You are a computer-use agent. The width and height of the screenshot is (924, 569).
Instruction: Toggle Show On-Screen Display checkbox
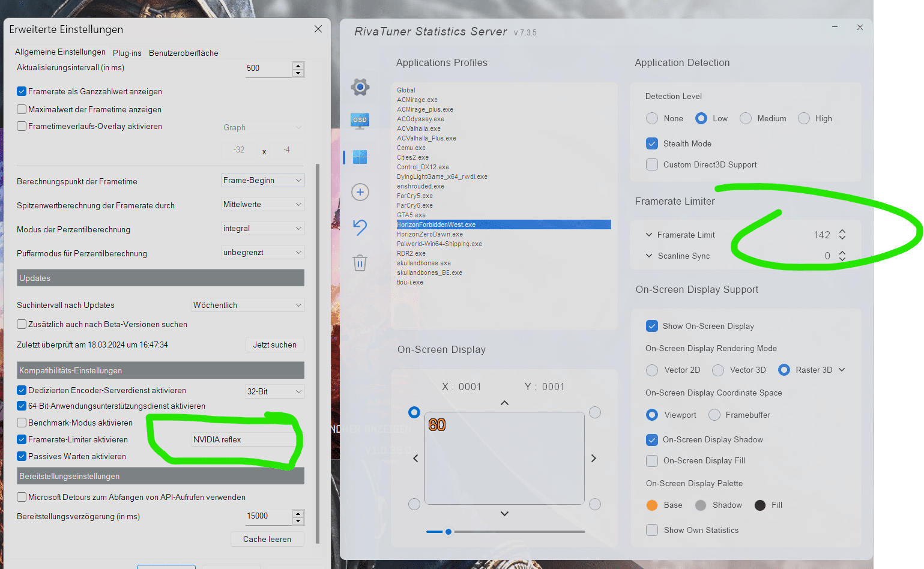pyautogui.click(x=652, y=326)
